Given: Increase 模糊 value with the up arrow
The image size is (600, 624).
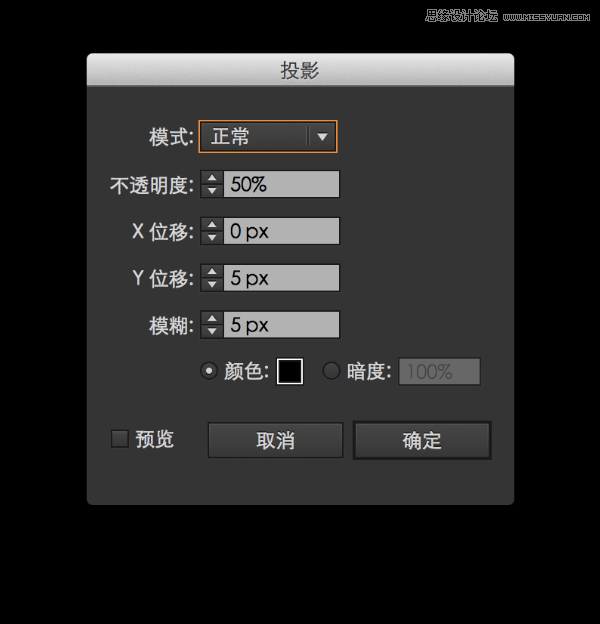Looking at the screenshot, I should 212,318.
